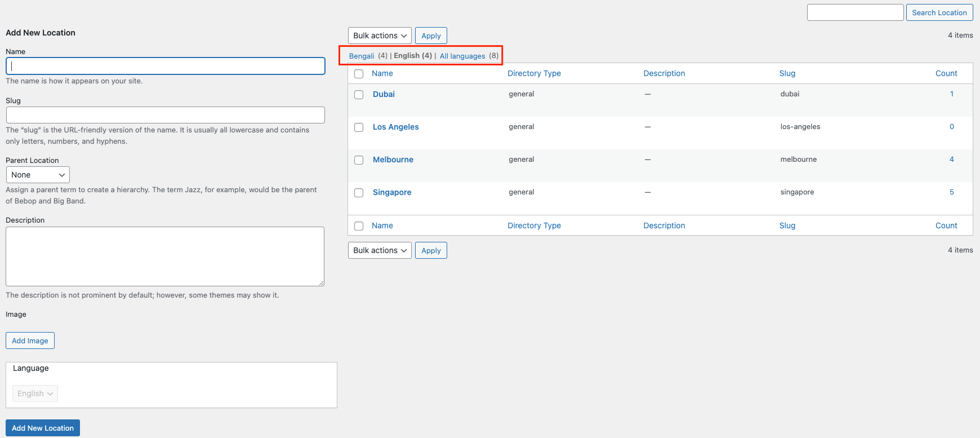
Task: Sort by Count column in header
Action: click(946, 73)
